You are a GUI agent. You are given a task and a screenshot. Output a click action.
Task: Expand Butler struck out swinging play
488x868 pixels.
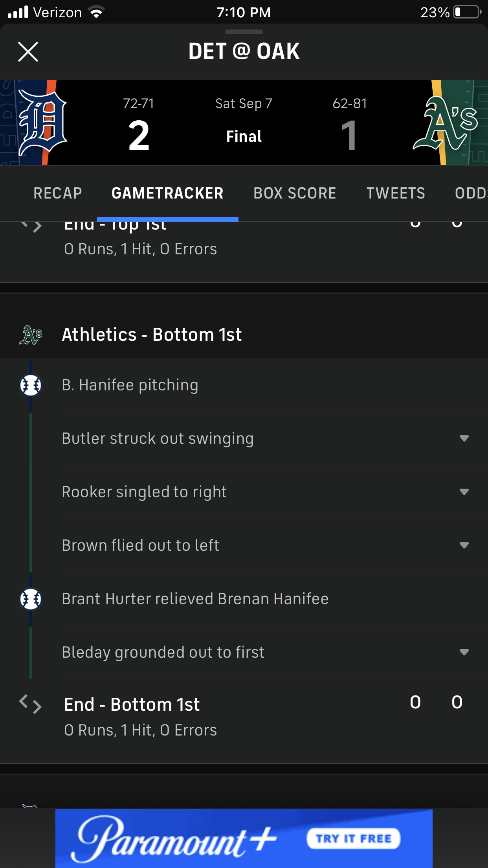click(464, 438)
